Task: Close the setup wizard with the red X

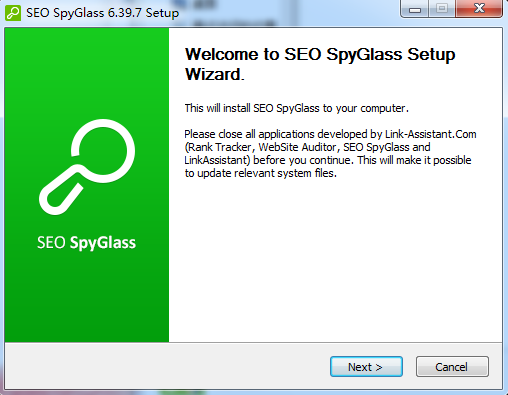Action: (479, 9)
